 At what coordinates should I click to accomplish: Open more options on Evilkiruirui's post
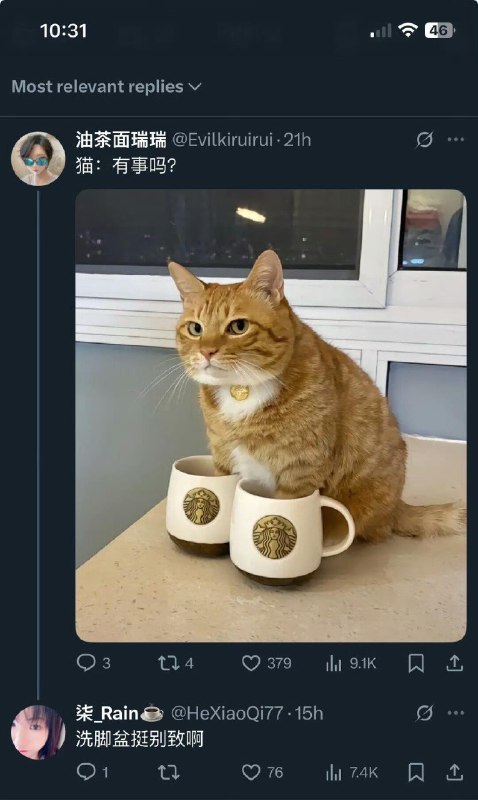tap(456, 139)
